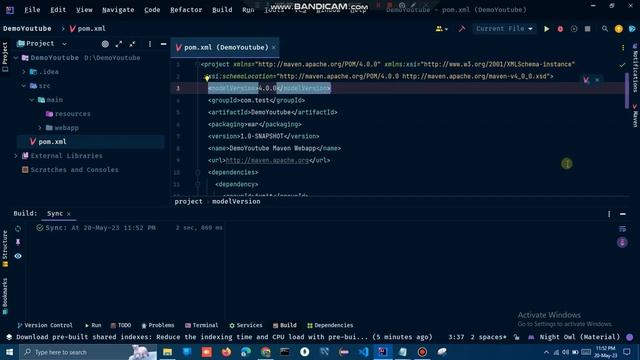The width and height of the screenshot is (640, 360).
Task: Stop the running process square icon
Action: point(587,29)
